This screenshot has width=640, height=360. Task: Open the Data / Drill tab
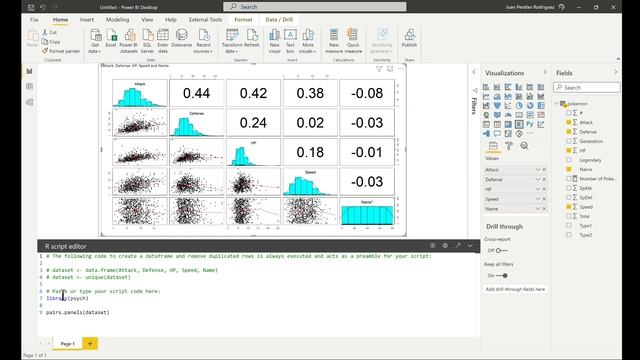click(x=279, y=20)
